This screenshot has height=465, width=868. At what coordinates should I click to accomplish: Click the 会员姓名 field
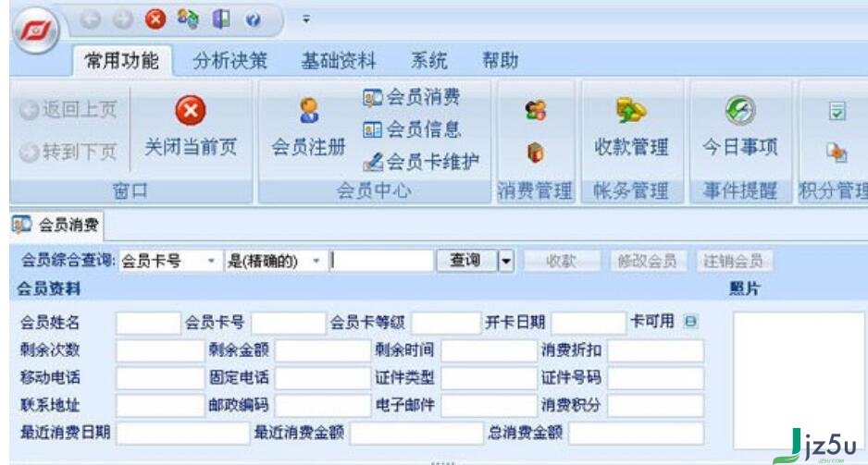(x=148, y=323)
